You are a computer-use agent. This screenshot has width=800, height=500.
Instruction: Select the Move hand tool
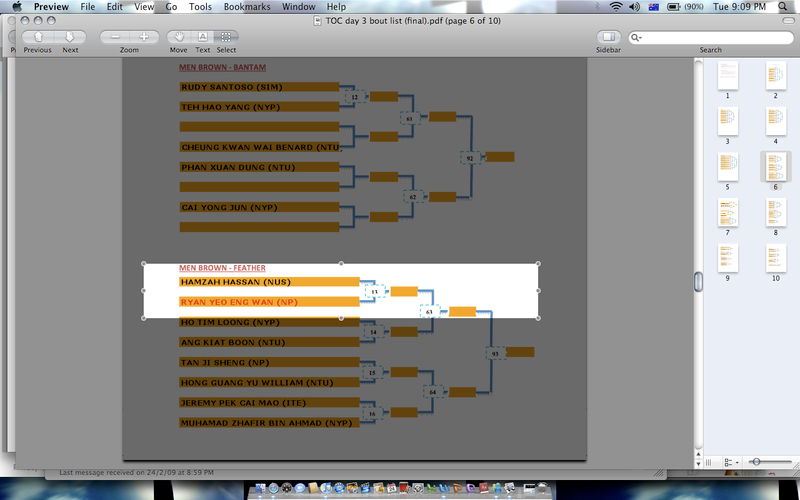click(178, 37)
